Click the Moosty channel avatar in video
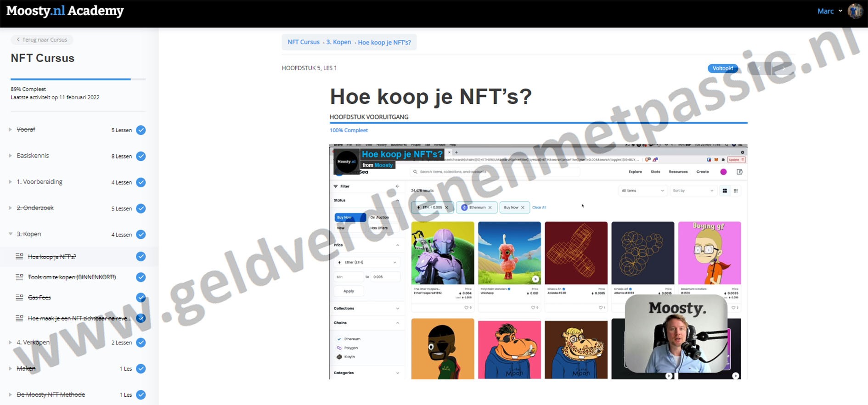Viewport: 868px width, 405px height. pyautogui.click(x=346, y=162)
